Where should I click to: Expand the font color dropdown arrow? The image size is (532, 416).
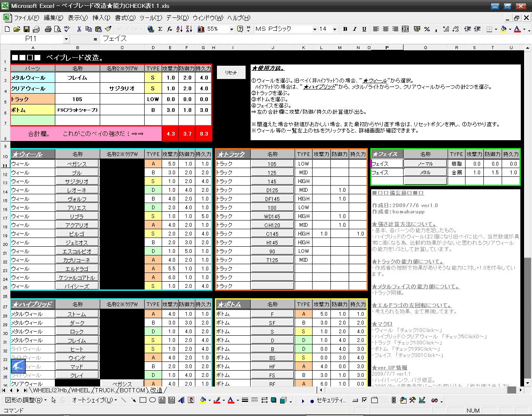point(524,29)
